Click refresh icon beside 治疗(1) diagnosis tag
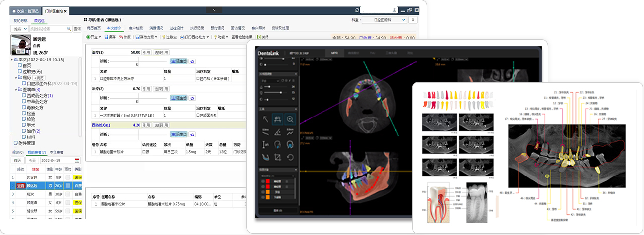 click(x=192, y=61)
